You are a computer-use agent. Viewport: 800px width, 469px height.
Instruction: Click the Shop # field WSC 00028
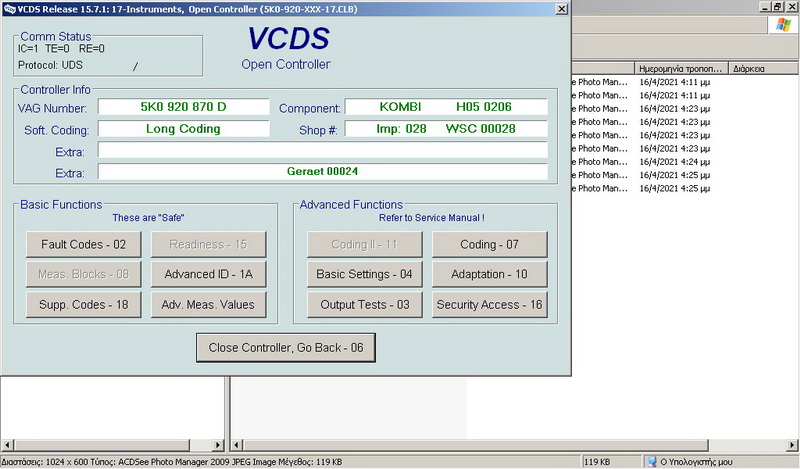(x=446, y=129)
